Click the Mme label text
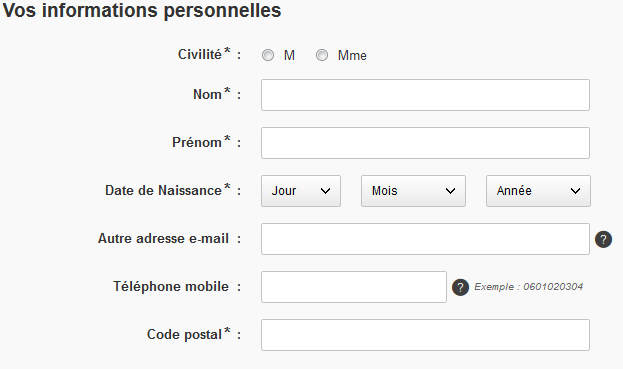The width and height of the screenshot is (623, 369). pos(352,56)
